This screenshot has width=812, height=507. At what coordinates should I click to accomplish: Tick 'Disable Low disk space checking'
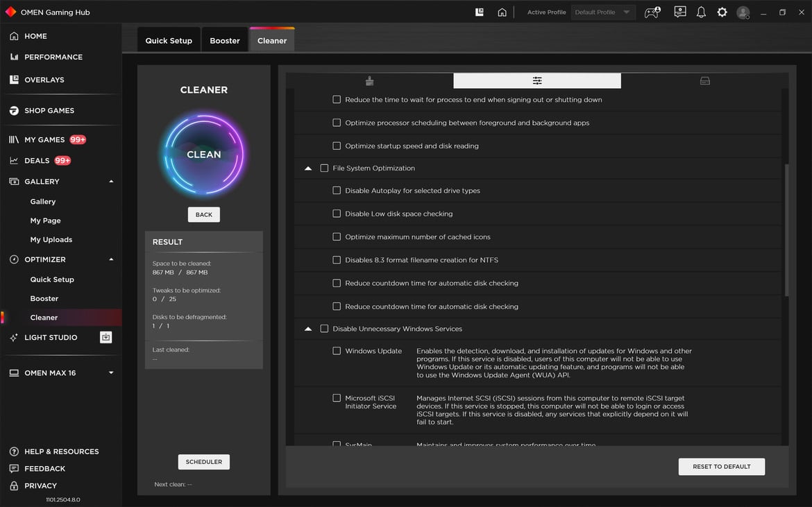(x=337, y=214)
